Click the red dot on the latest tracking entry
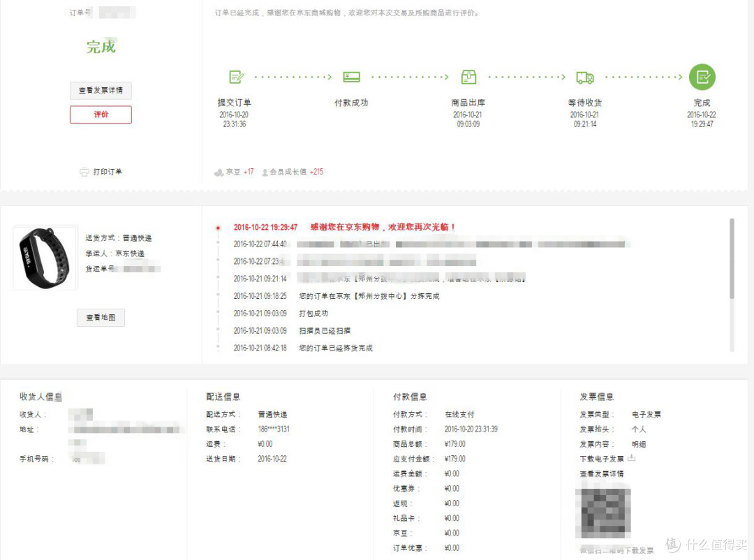Image resolution: width=754 pixels, height=560 pixels. (218, 228)
